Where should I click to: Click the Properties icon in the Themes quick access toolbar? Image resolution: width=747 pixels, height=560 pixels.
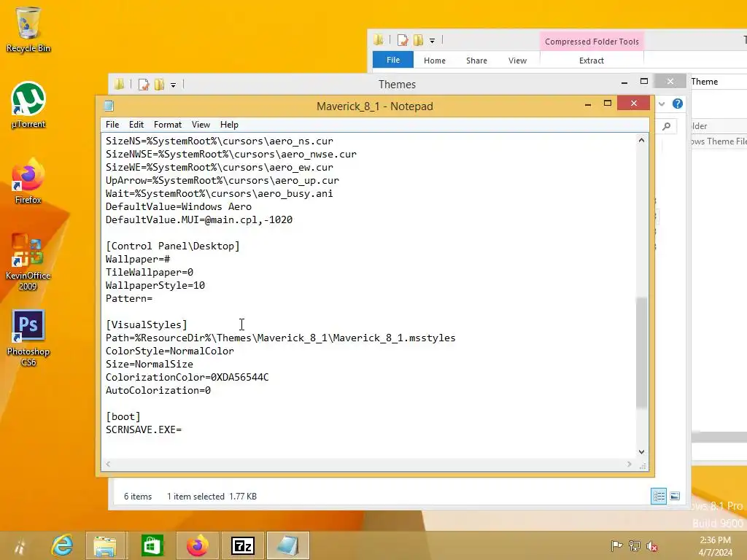144,85
